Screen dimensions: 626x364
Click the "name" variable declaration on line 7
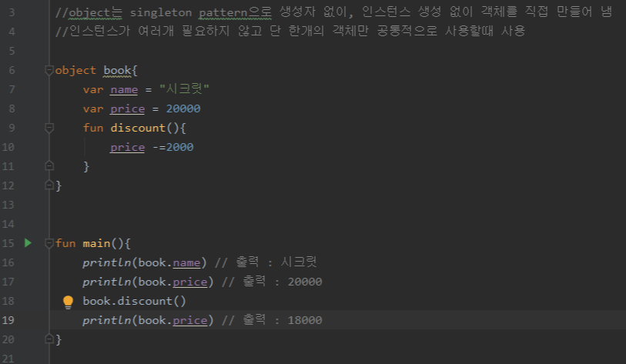(x=124, y=90)
